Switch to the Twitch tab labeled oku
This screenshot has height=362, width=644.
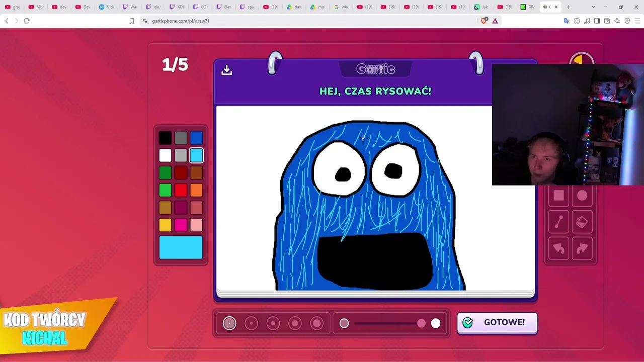click(153, 7)
